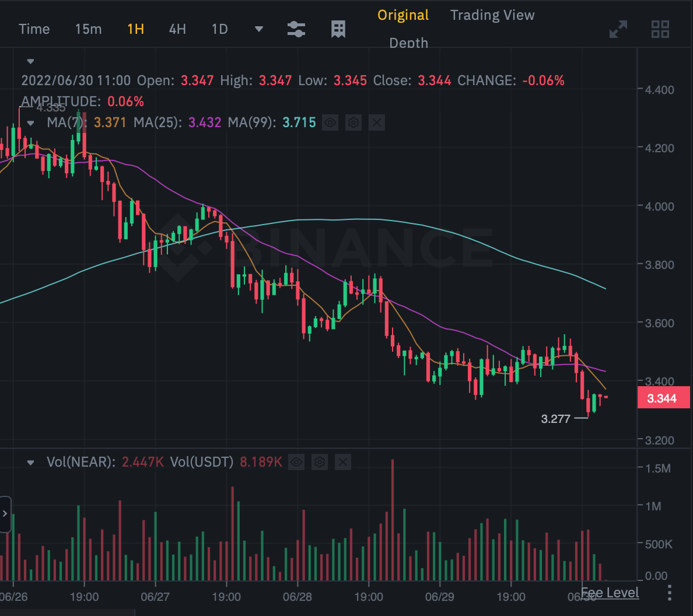Open the Fee Level link
693x616 pixels.
pyautogui.click(x=610, y=593)
